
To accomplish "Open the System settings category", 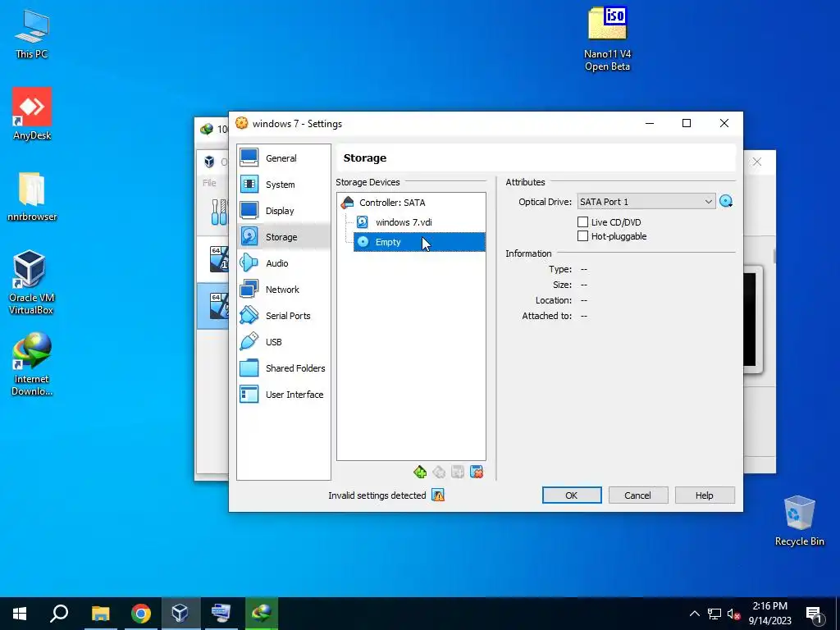I will click(283, 185).
